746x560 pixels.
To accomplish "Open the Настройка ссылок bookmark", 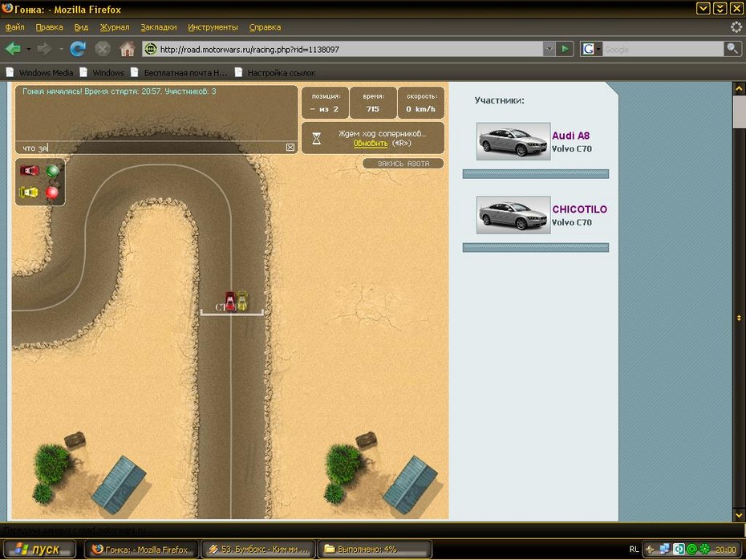I will click(275, 73).
